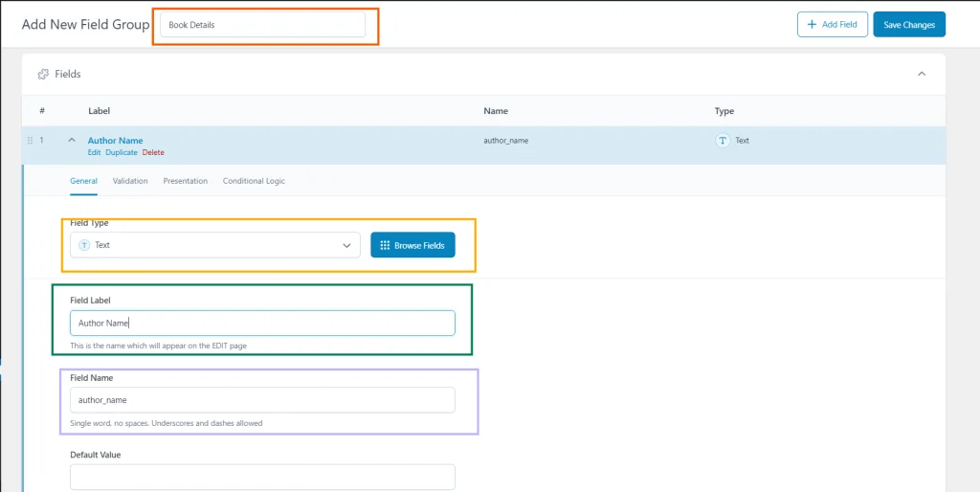Click the Edit link under Author Name

pos(94,152)
